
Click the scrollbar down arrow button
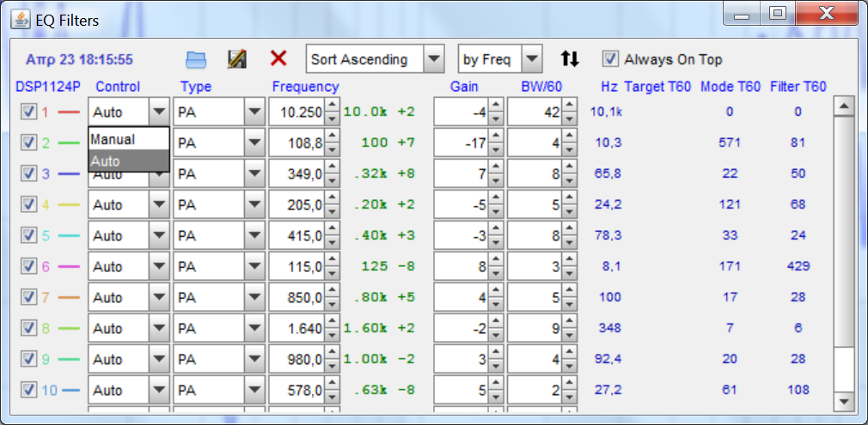tap(844, 401)
